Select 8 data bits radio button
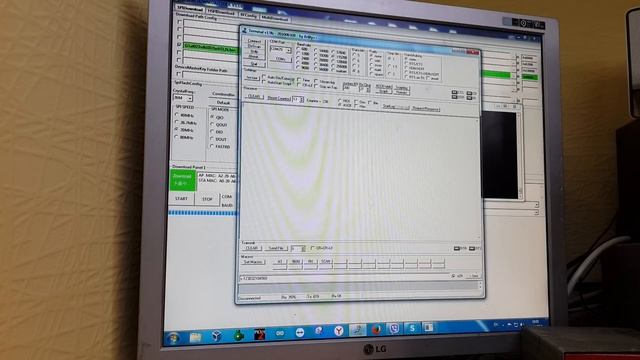 click(354, 71)
